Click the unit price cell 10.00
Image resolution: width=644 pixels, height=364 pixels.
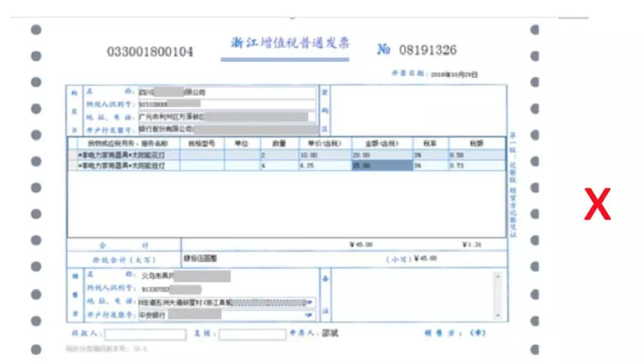325,155
